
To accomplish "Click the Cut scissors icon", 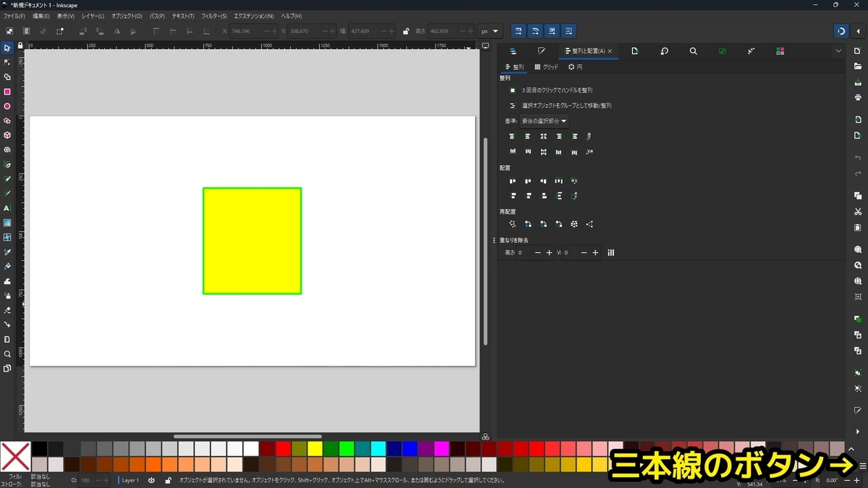I will click(858, 212).
